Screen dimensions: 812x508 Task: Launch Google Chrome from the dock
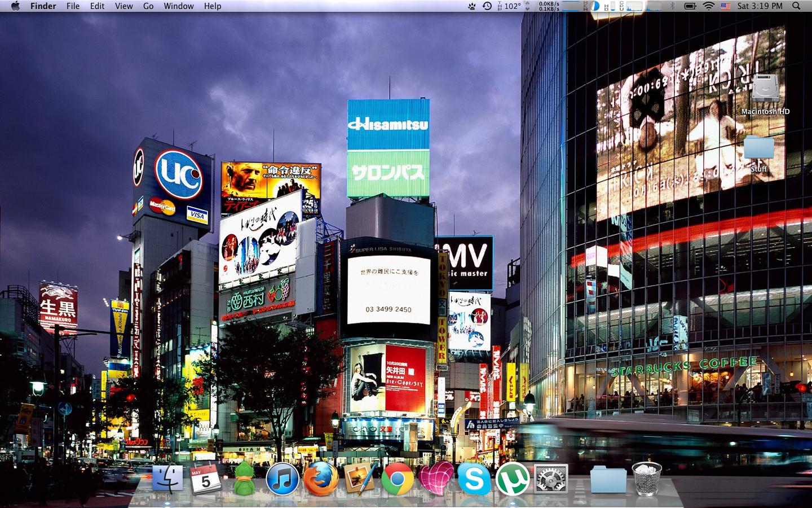click(x=398, y=479)
